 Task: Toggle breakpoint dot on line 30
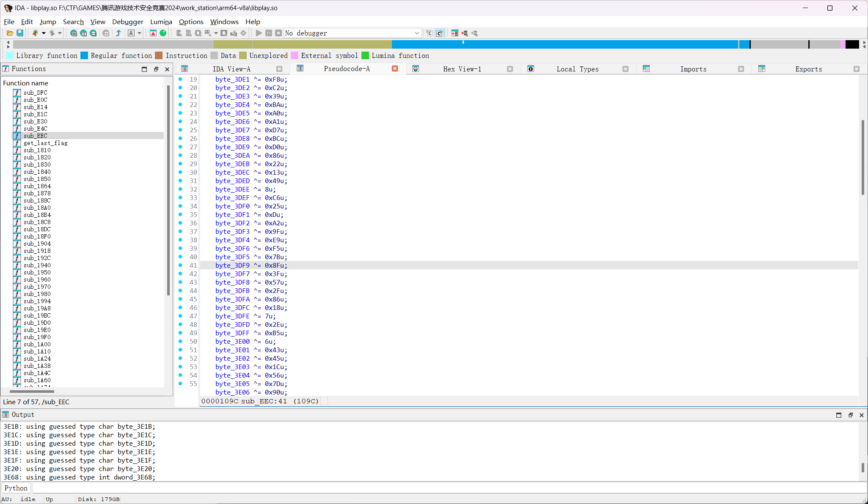[181, 172]
